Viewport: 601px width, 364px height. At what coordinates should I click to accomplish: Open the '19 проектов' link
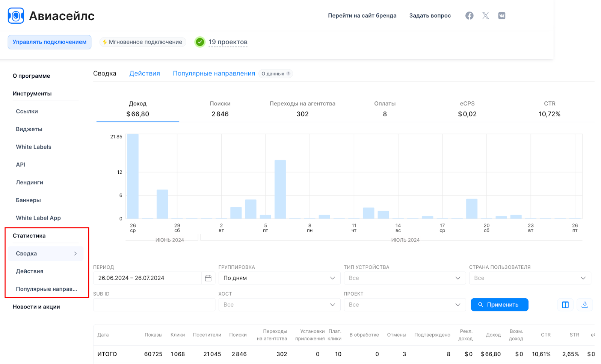pos(228,42)
